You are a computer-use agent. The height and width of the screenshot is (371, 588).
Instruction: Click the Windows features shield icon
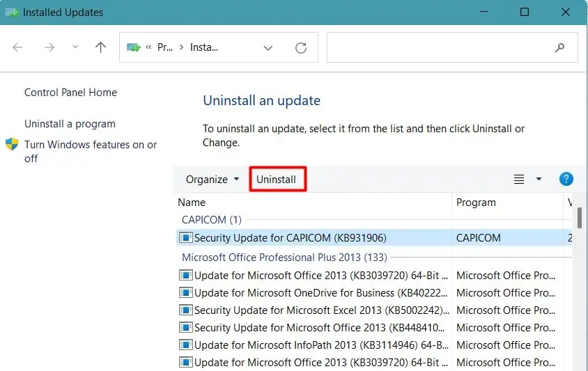12,144
